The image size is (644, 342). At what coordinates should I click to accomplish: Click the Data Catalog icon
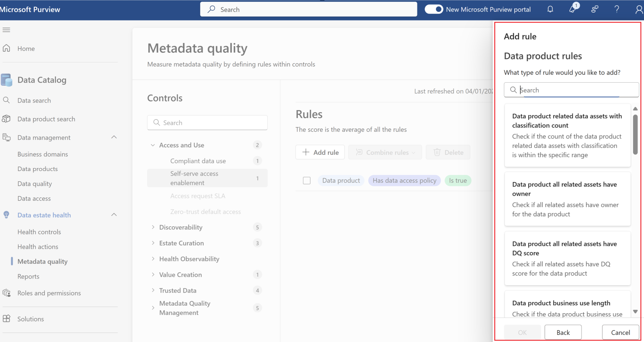tap(6, 80)
